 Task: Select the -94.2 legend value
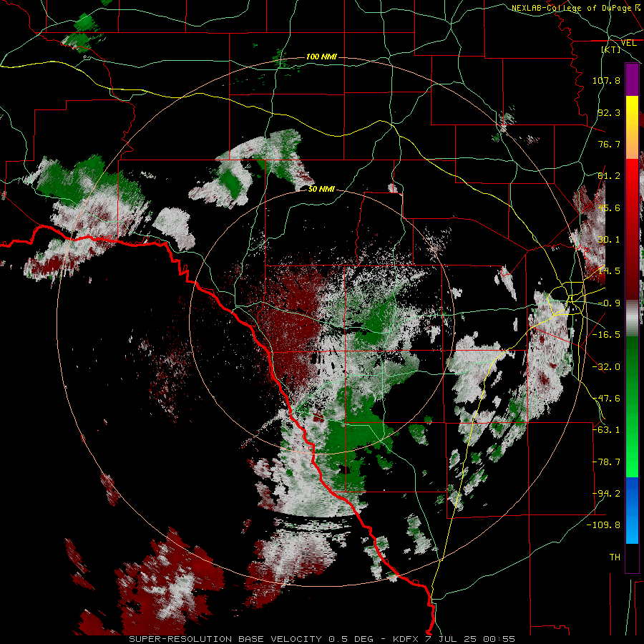[606, 494]
